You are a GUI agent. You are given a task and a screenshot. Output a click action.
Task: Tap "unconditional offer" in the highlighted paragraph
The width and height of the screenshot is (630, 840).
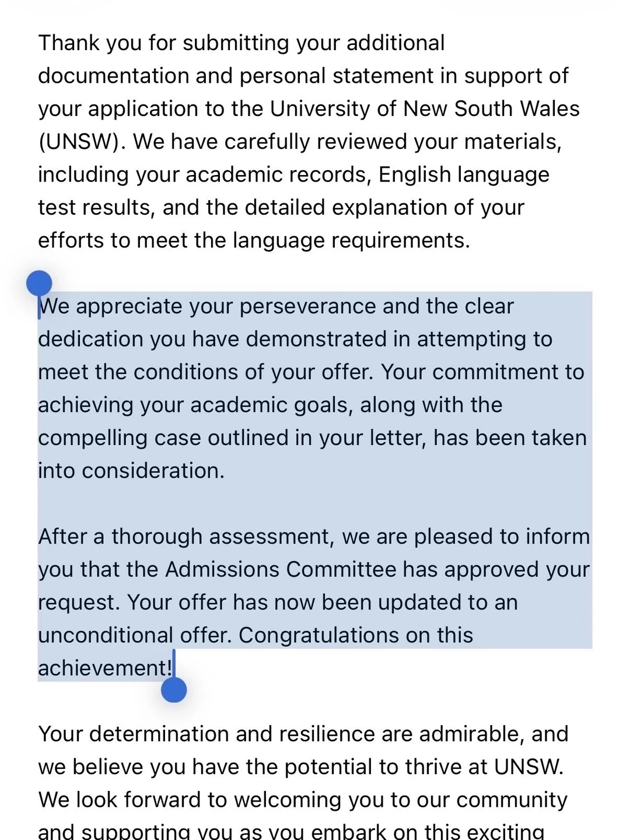click(135, 635)
